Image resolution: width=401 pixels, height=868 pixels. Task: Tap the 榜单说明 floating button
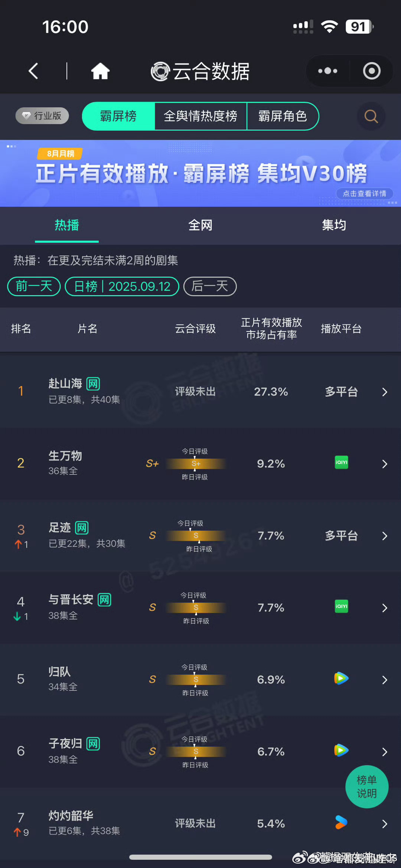(367, 787)
